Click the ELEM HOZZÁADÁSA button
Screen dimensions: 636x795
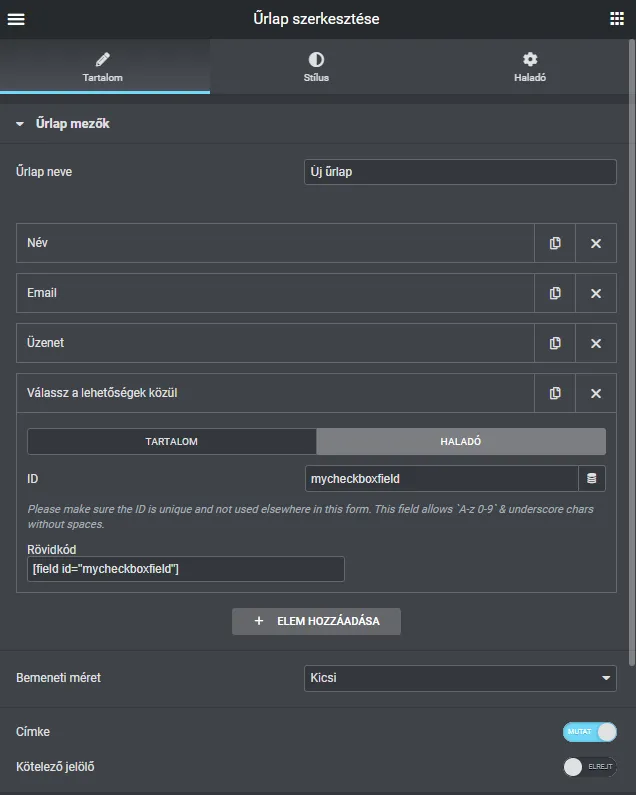pos(316,621)
